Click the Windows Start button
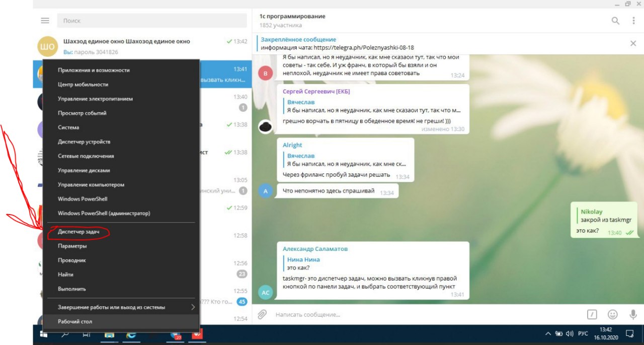The height and width of the screenshot is (345, 644). [44, 334]
